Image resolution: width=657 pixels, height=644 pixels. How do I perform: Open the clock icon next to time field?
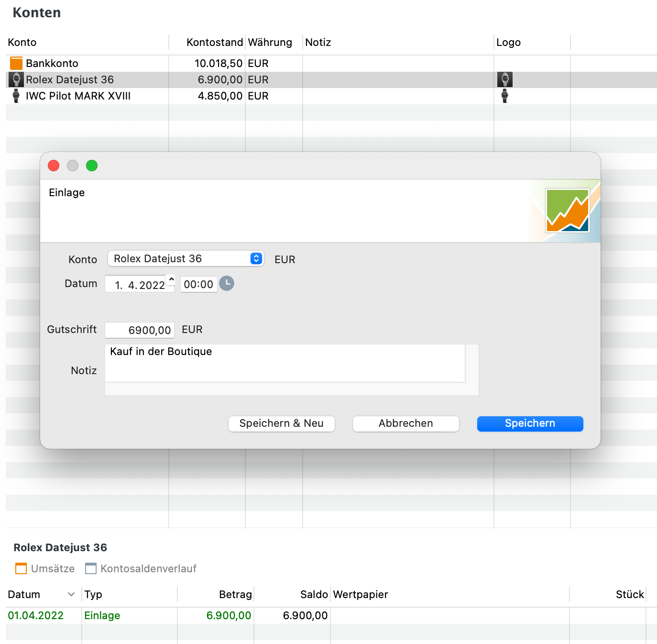(227, 284)
